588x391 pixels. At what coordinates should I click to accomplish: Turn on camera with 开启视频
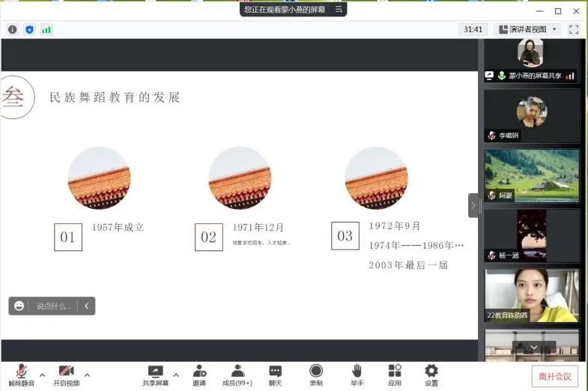point(66,375)
